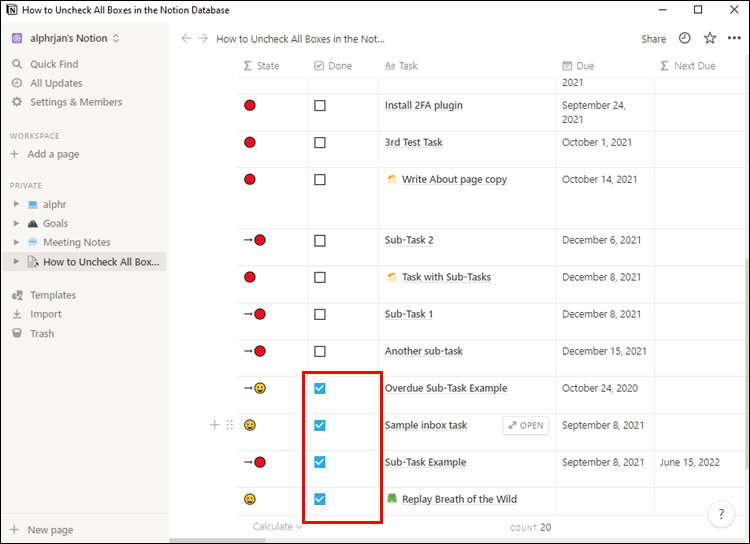Expand the Meeting Notes page tree

(16, 242)
